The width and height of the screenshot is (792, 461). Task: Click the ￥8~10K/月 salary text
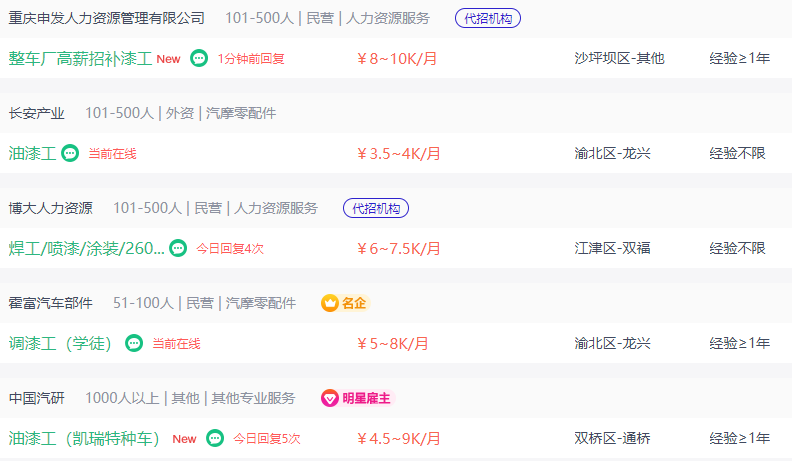point(397,59)
